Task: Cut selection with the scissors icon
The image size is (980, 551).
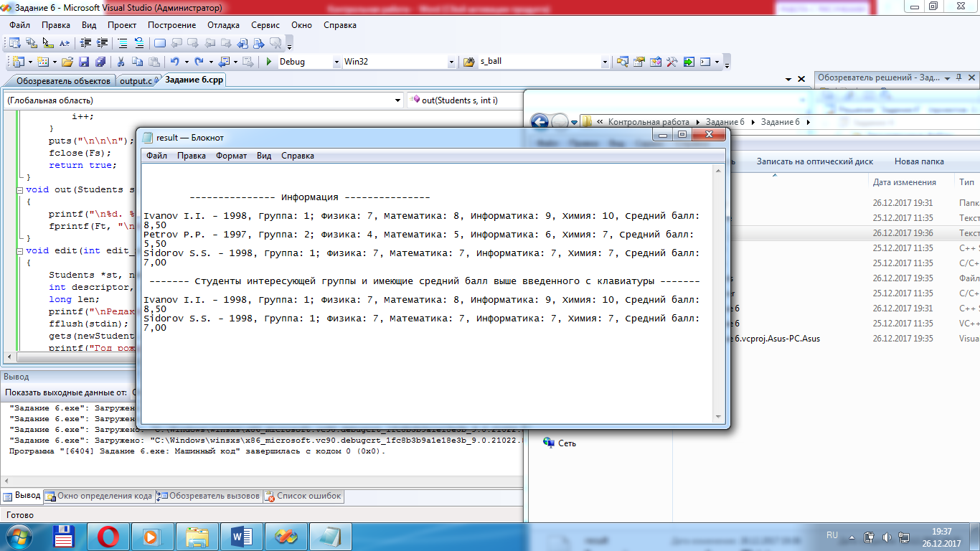Action: click(x=121, y=62)
